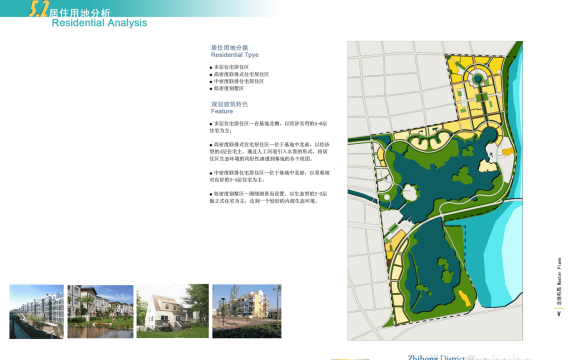Select the green island in the central lake
570x360 pixels.
point(463,175)
